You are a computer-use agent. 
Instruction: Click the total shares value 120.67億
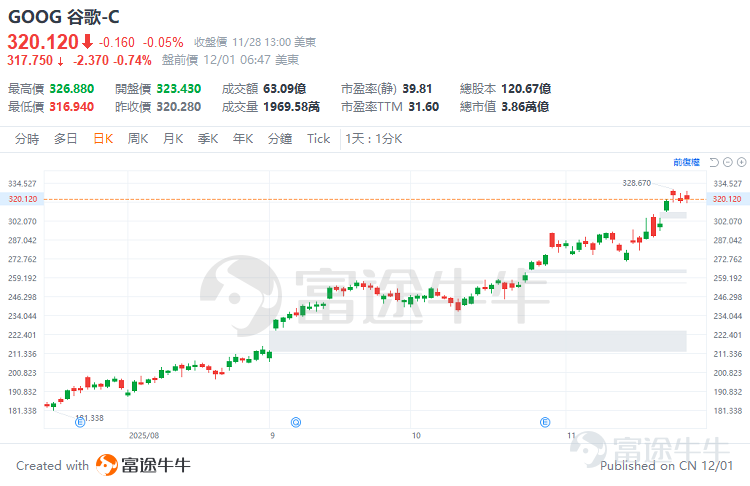click(526, 89)
